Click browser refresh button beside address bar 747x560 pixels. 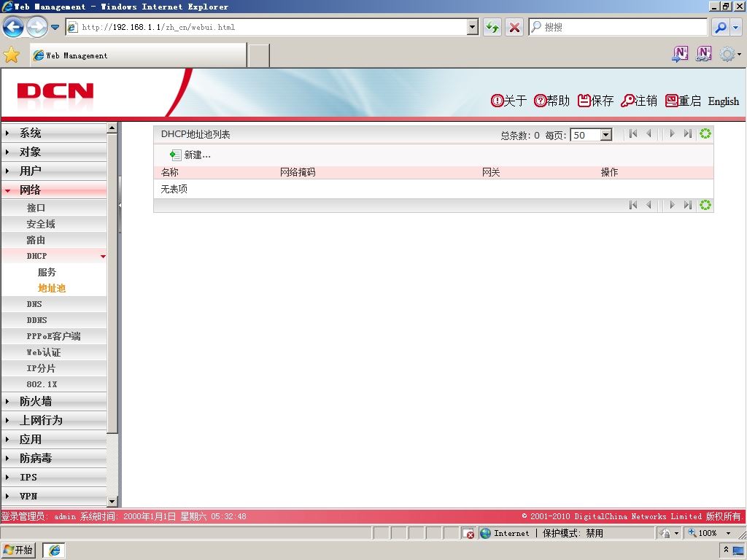(x=492, y=27)
